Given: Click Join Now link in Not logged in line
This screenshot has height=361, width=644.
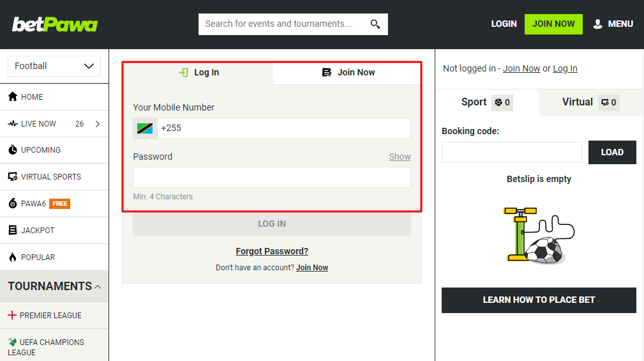Looking at the screenshot, I should point(521,68).
